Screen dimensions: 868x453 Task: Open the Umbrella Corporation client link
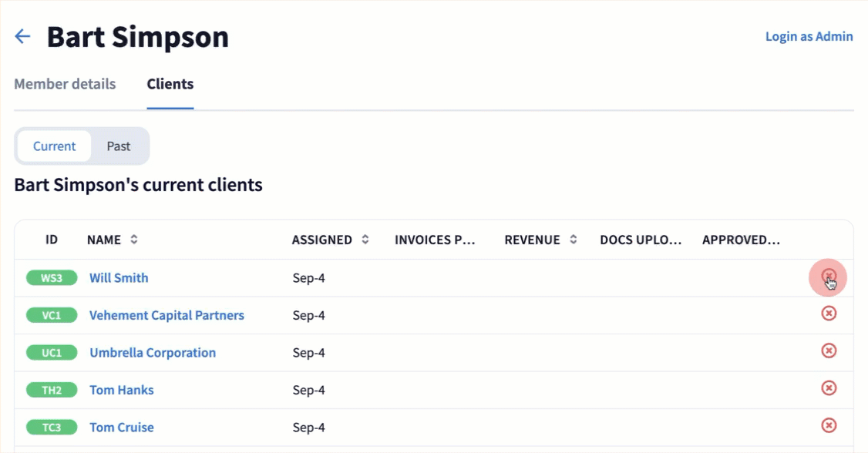(153, 353)
